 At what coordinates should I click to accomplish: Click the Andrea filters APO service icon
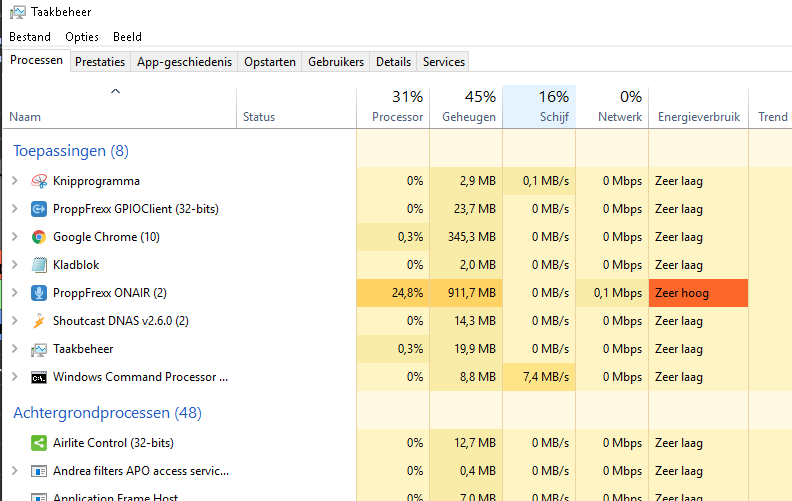[x=39, y=471]
